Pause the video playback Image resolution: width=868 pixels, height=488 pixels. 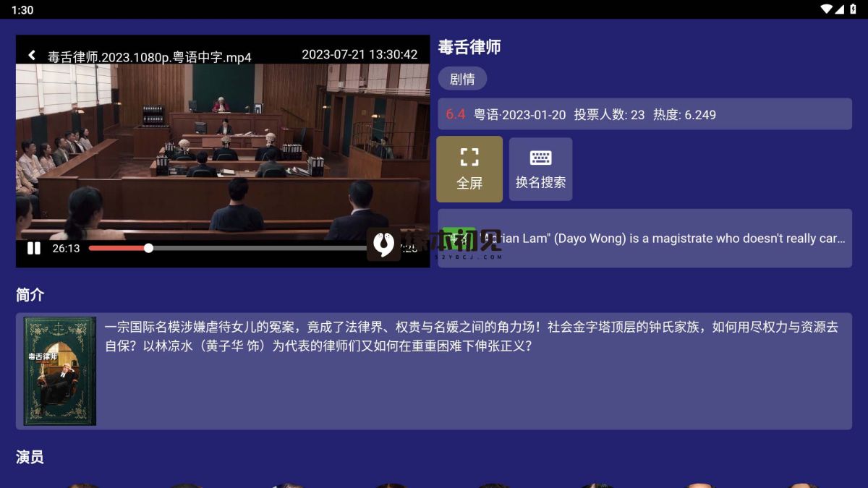click(x=33, y=248)
